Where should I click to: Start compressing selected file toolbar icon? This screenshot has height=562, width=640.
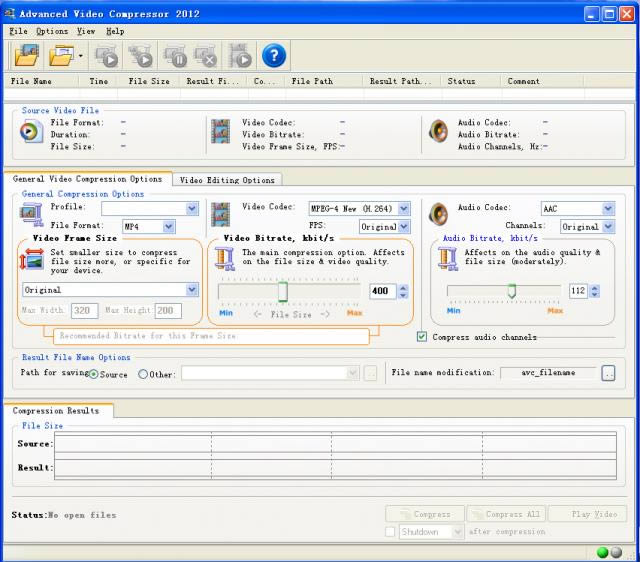click(x=107, y=56)
